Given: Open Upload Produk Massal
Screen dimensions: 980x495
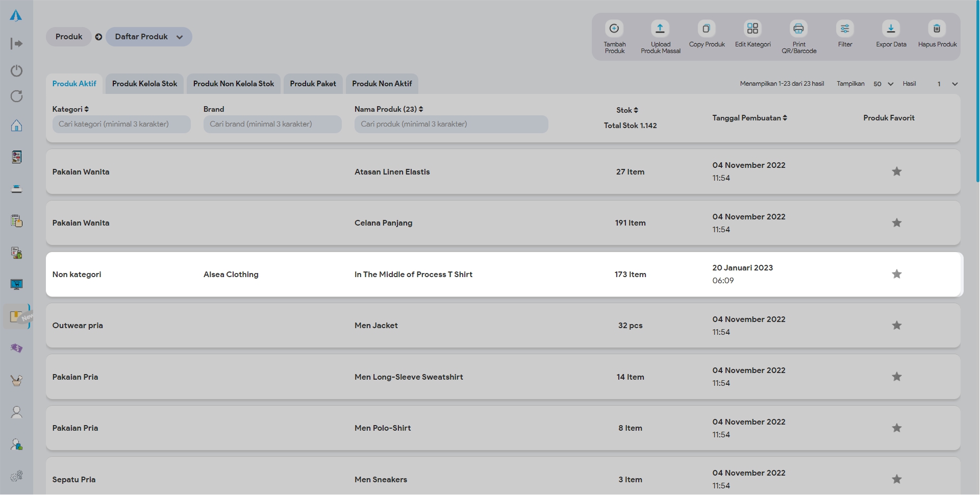Looking at the screenshot, I should click(660, 29).
